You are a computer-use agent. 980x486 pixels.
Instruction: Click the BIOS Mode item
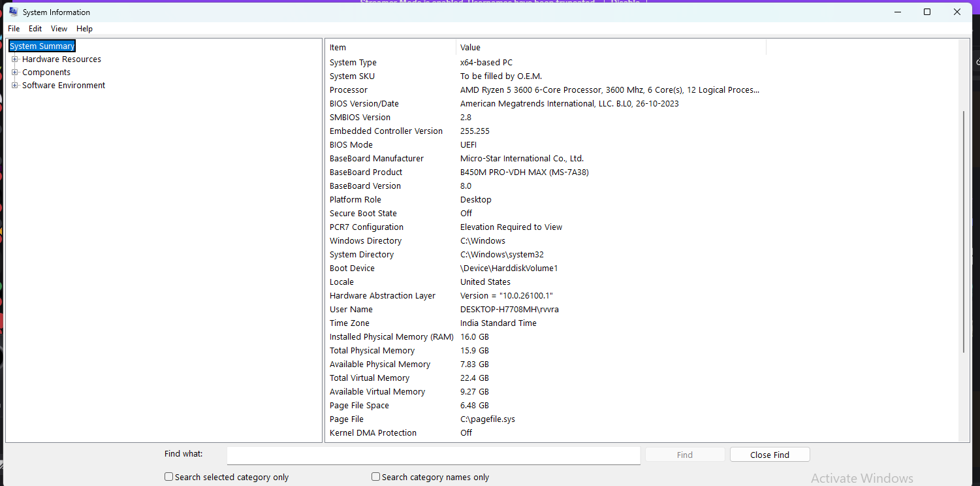(351, 145)
